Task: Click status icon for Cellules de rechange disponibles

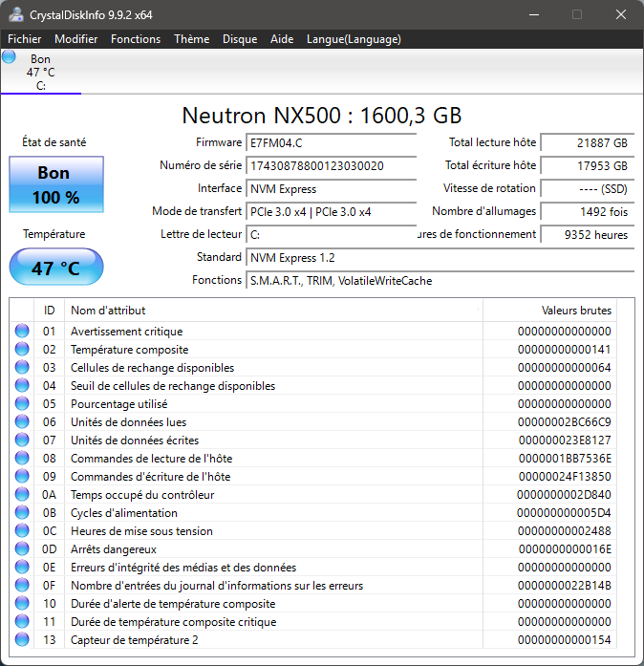Action: point(22,367)
